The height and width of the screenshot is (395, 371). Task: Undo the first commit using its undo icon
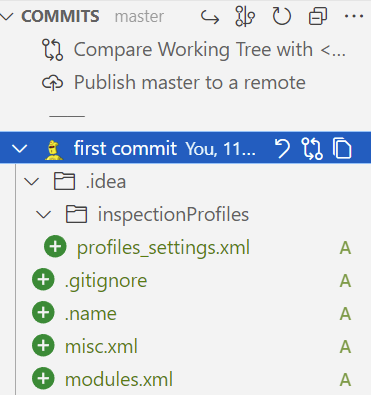tap(282, 148)
